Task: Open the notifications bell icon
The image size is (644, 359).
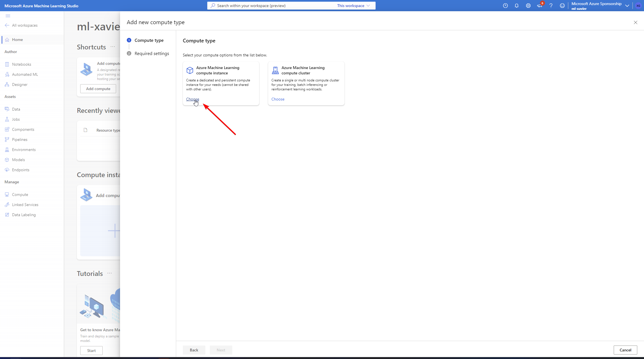Action: point(517,6)
